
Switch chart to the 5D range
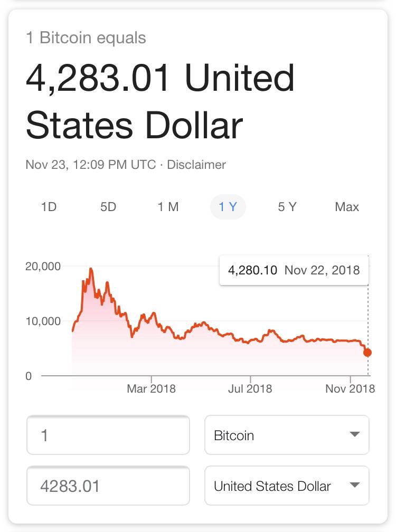click(x=108, y=207)
